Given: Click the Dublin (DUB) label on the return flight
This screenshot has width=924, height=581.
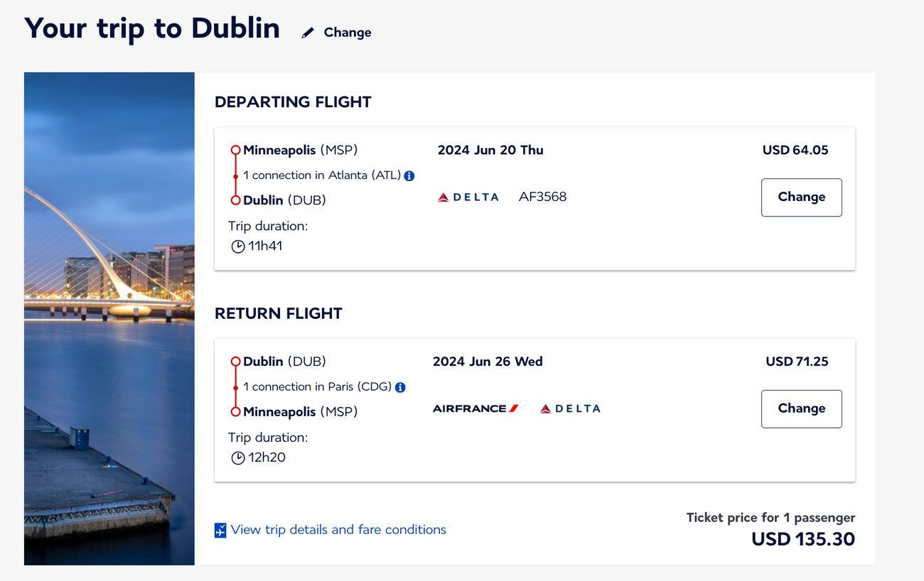Looking at the screenshot, I should click(283, 362).
